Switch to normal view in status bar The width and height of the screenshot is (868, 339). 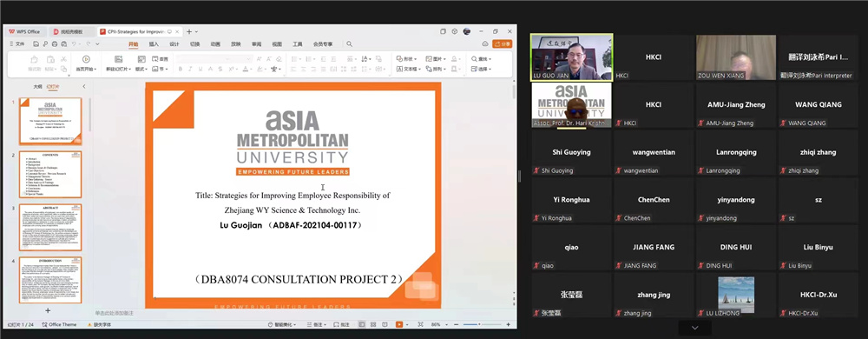click(362, 324)
